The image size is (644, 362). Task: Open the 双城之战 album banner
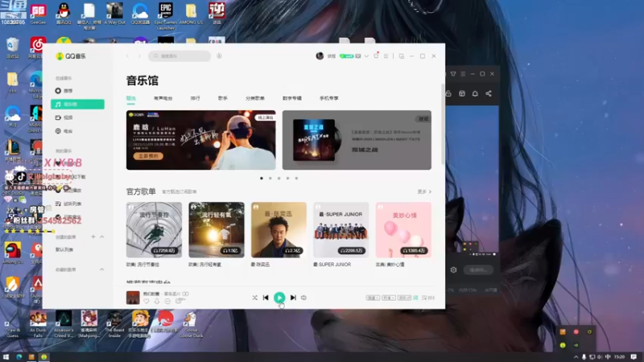coord(357,140)
